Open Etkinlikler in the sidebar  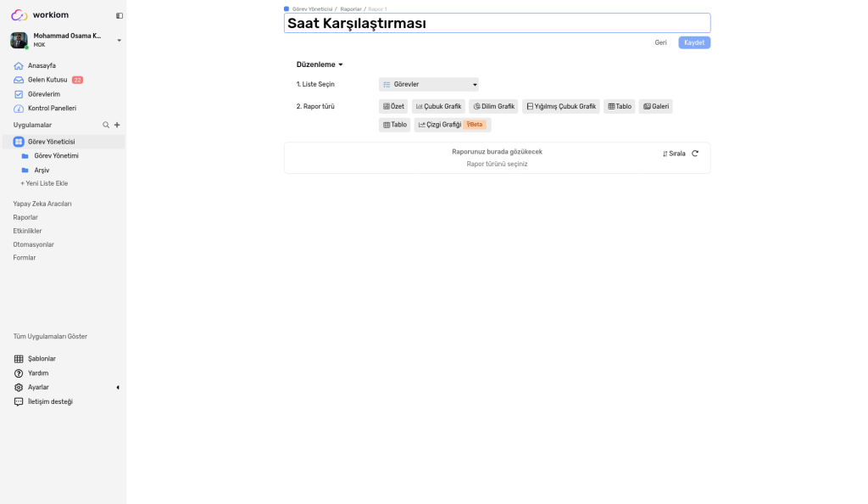pyautogui.click(x=27, y=231)
